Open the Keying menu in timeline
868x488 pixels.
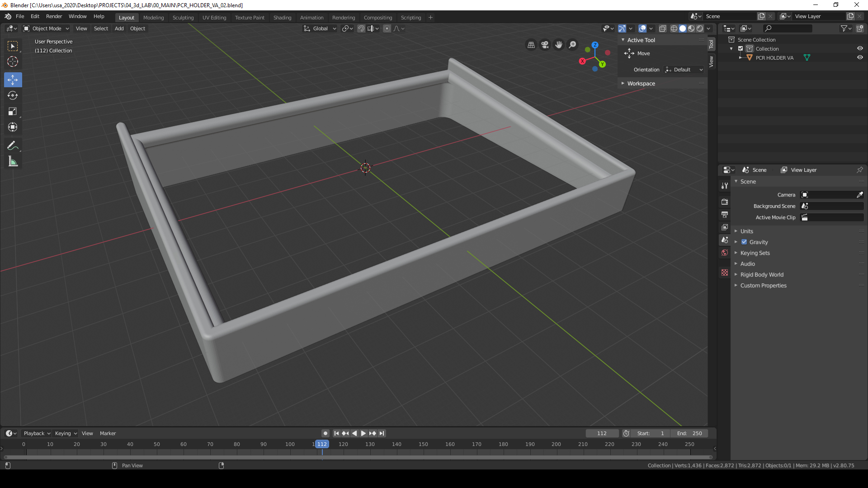coord(66,433)
